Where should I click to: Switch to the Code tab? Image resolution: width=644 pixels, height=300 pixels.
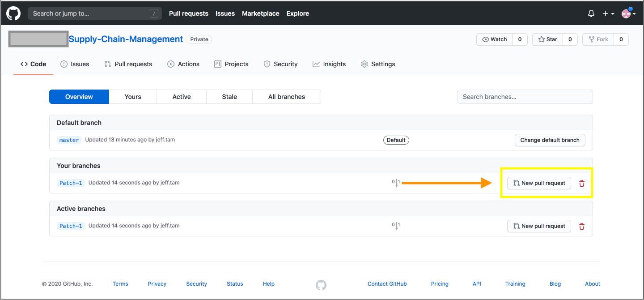point(34,64)
